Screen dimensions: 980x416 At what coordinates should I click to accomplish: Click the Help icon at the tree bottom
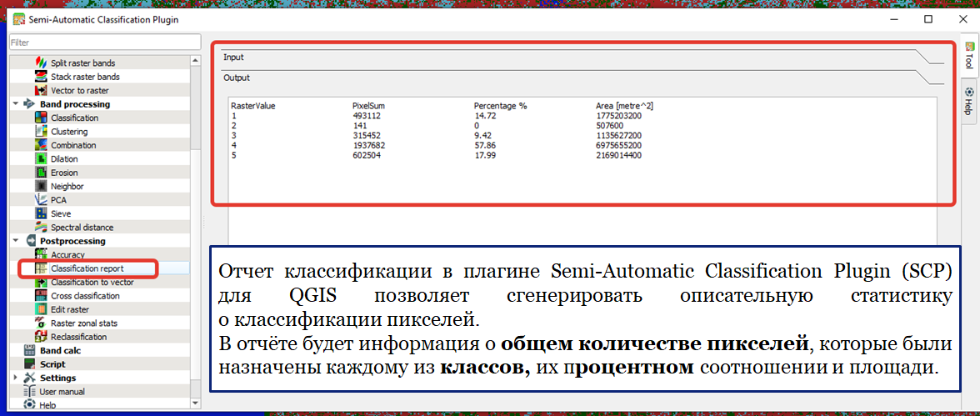click(28, 404)
